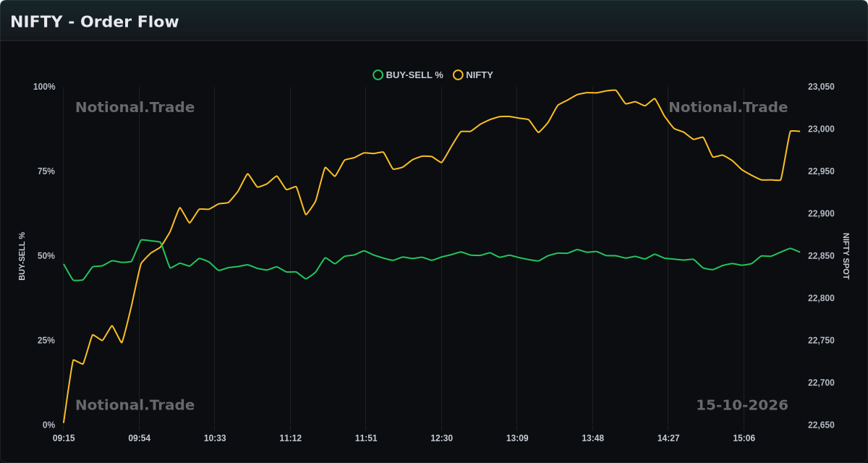Click the vertical BUY-SELL % axis title
The height and width of the screenshot is (463, 868).
point(22,256)
